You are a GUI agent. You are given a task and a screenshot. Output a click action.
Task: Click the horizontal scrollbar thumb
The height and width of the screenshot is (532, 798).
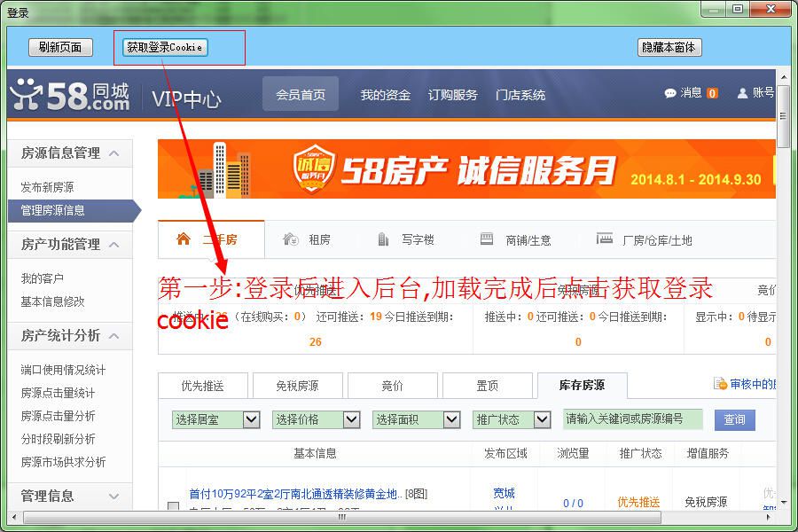[342, 517]
